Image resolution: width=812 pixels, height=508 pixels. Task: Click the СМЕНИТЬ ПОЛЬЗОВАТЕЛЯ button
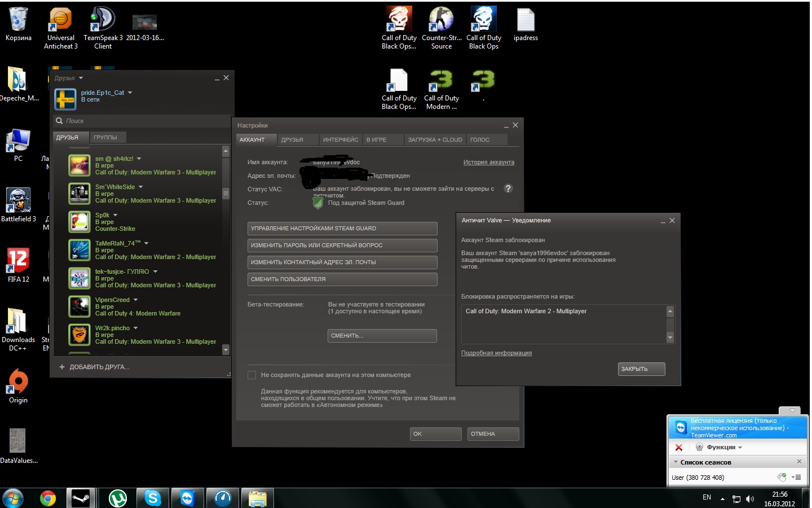[342, 279]
